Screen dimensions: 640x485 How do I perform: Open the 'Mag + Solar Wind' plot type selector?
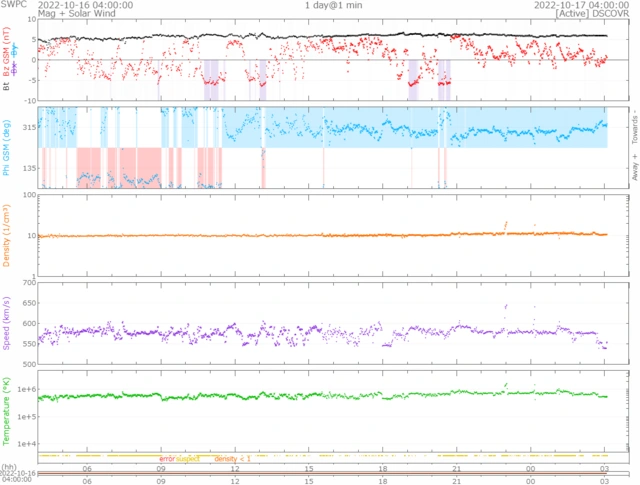(45, 14)
